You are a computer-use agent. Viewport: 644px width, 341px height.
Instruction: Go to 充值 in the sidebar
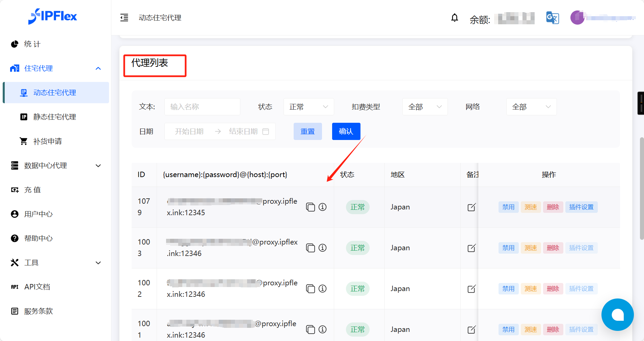coord(32,190)
